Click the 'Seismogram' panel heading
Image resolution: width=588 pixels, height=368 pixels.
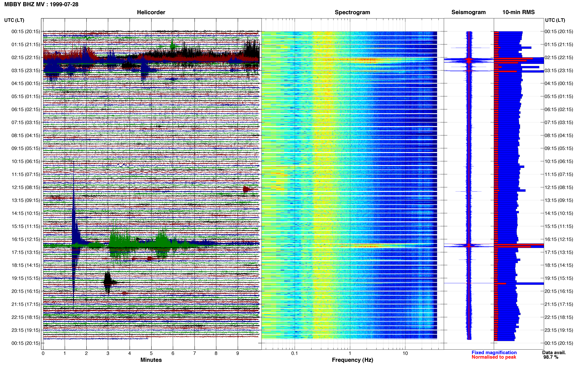[x=468, y=12]
